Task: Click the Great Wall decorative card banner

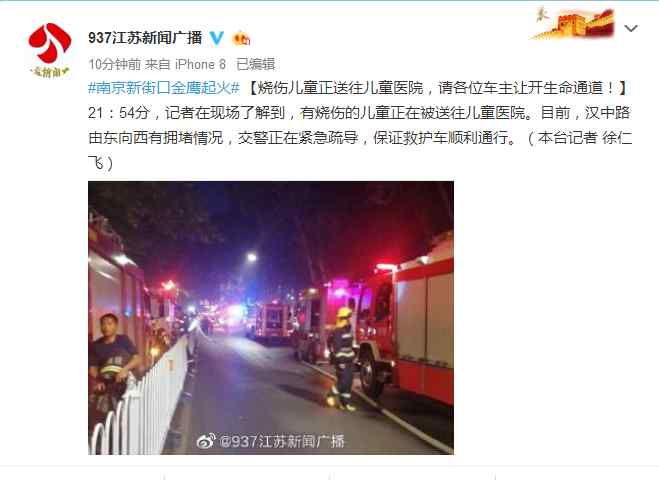Action: [x=574, y=24]
